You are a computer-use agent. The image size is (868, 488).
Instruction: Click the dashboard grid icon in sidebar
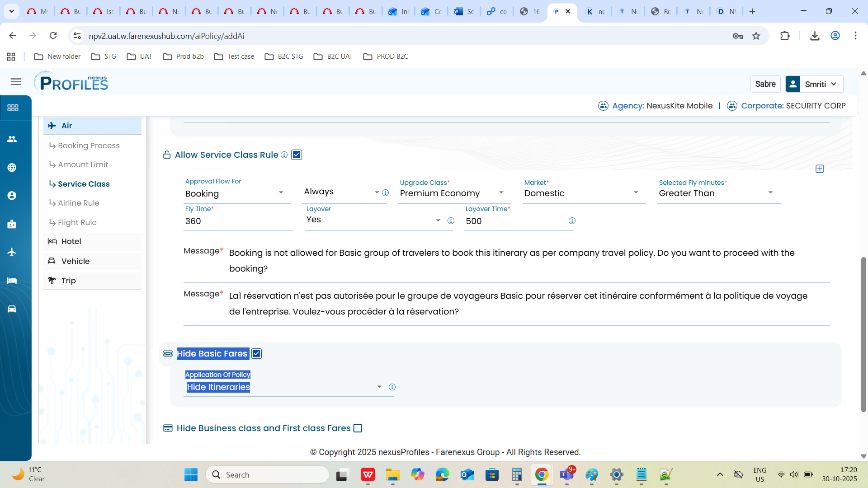click(x=13, y=108)
